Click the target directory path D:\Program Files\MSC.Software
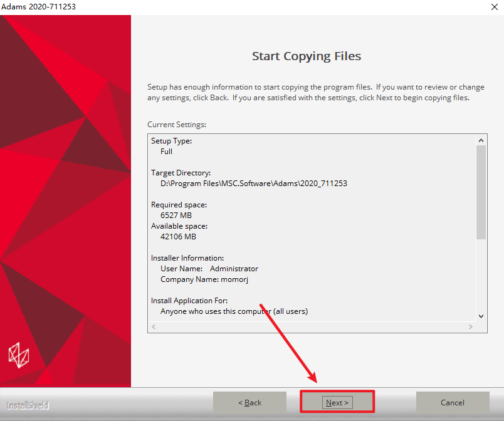 click(254, 184)
